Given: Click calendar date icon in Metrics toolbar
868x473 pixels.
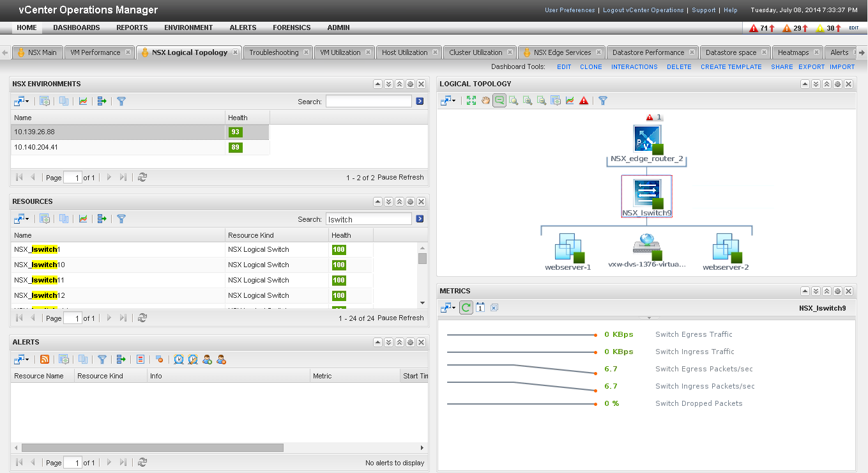Looking at the screenshot, I should [x=480, y=307].
